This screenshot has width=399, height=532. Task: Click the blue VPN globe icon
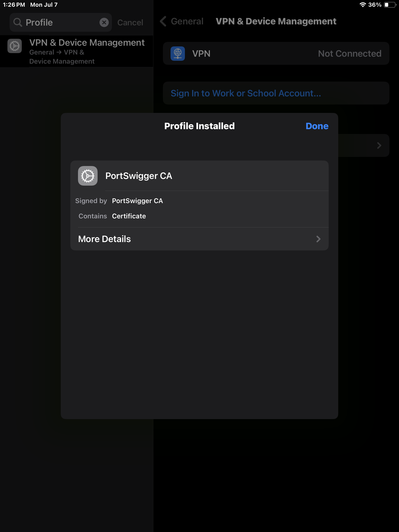point(178,53)
